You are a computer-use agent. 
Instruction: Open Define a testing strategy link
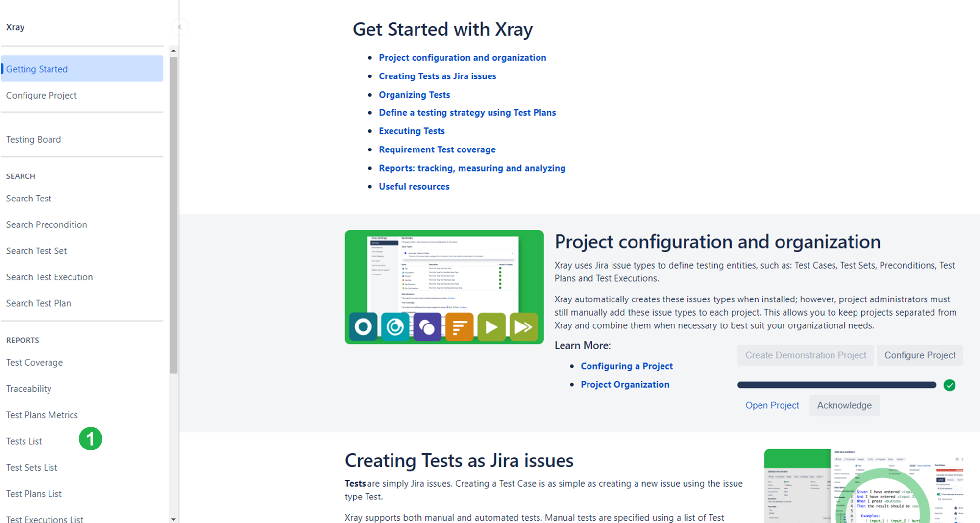(467, 113)
